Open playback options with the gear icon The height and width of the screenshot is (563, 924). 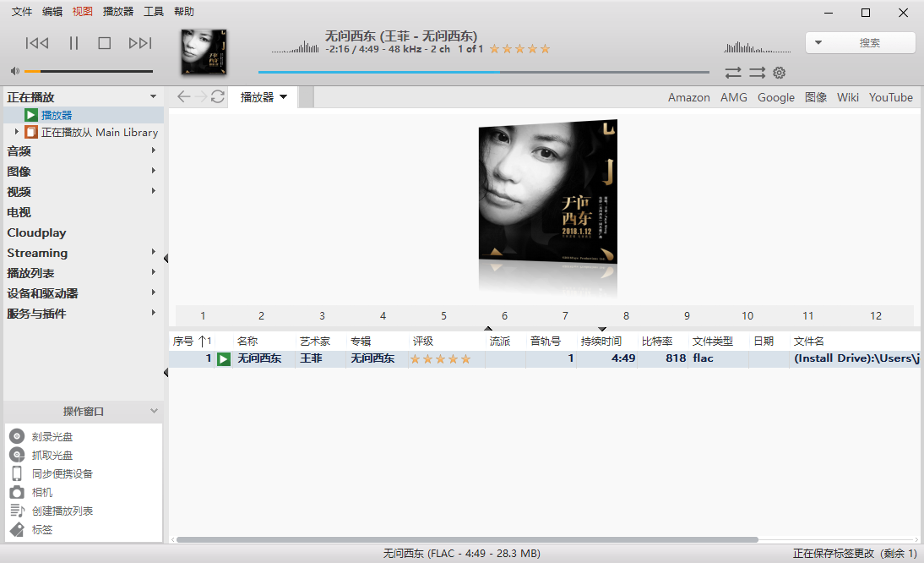(779, 73)
